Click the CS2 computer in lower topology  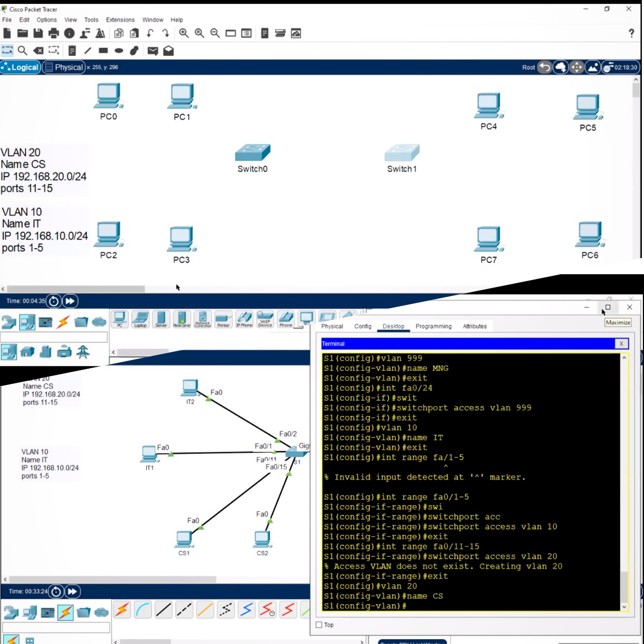pyautogui.click(x=262, y=539)
